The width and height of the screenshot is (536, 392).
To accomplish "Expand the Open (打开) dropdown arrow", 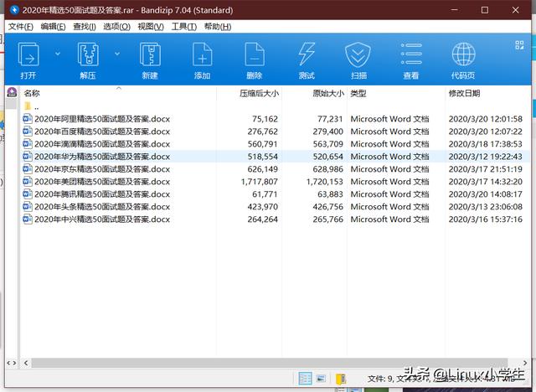I will [58, 54].
